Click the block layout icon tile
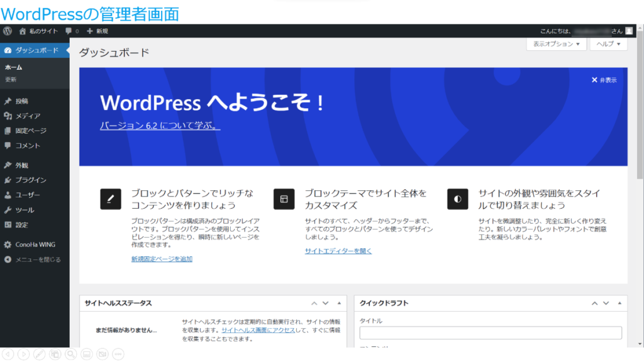The width and height of the screenshot is (644, 362). click(x=284, y=199)
